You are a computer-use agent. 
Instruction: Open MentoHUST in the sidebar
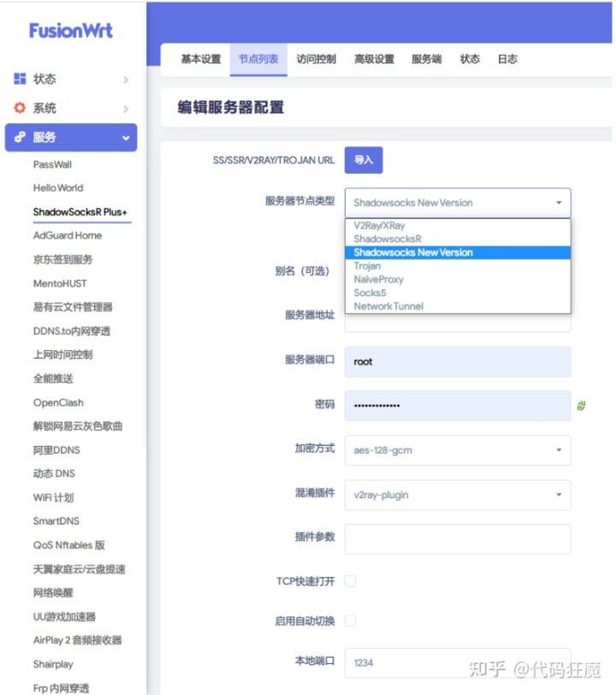point(60,283)
